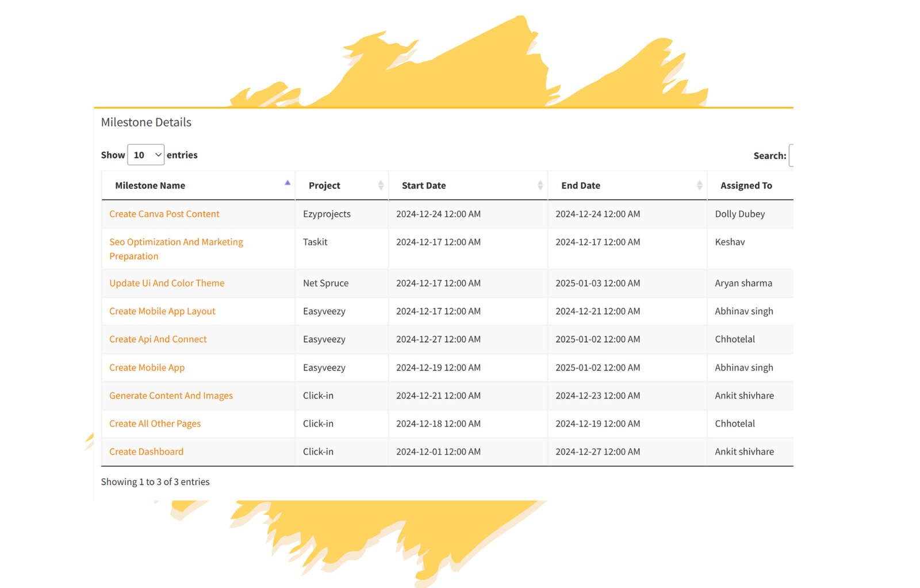Click the Start Date column header text
920x588 pixels.
[424, 186]
